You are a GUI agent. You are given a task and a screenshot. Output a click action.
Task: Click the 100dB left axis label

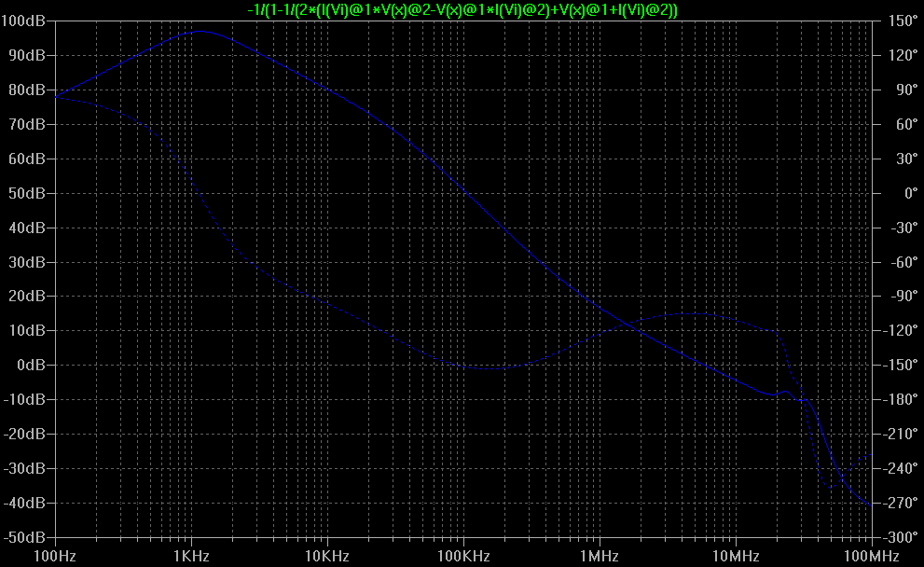[23, 21]
